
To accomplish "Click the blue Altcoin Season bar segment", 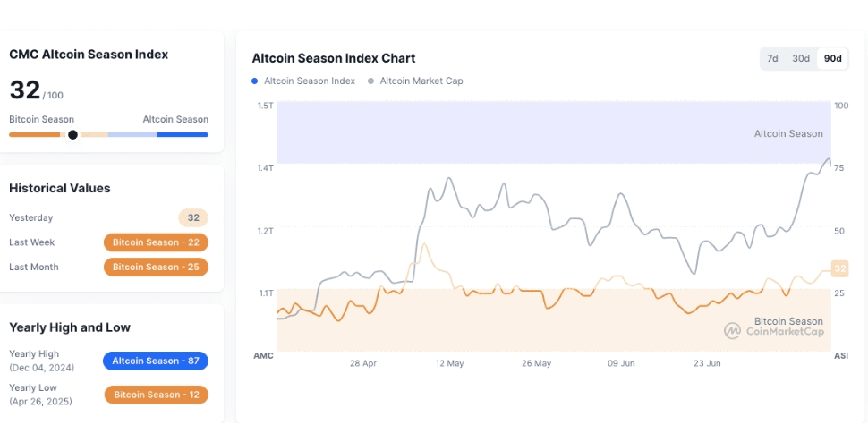I will [x=183, y=135].
